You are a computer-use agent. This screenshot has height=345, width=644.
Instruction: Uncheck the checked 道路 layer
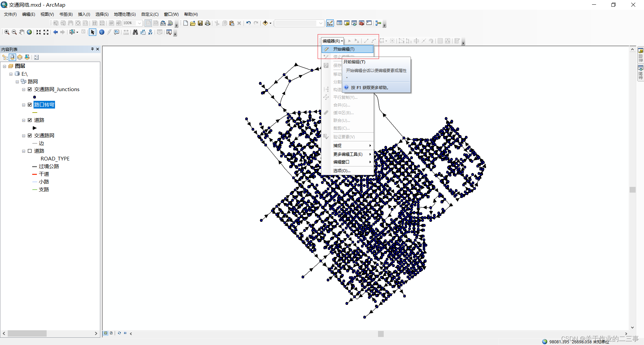point(30,120)
